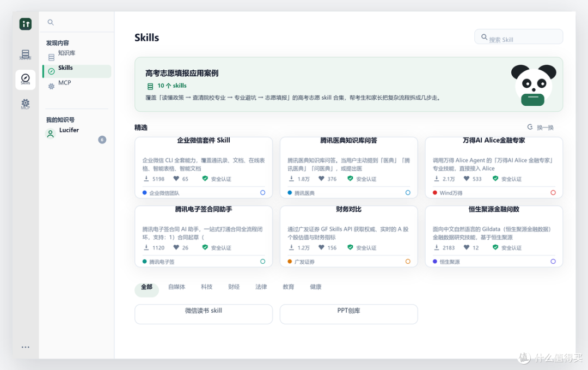
Task: Open the 企业微信套件 Skill card
Action: point(204,167)
